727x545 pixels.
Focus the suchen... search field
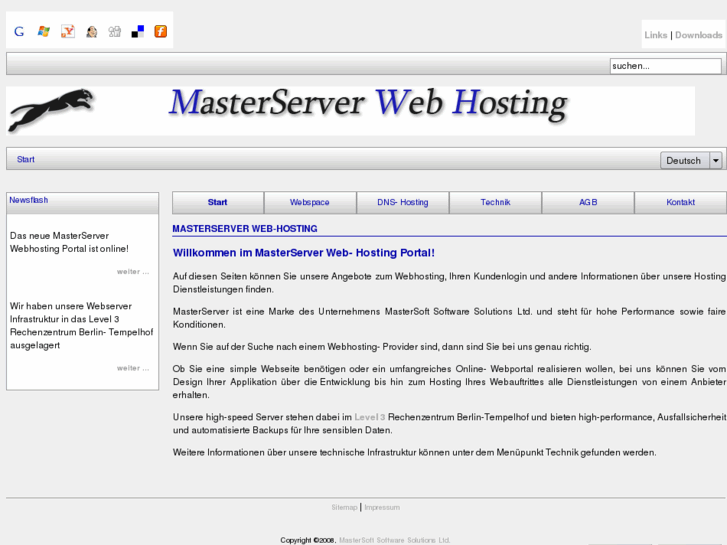tap(665, 66)
